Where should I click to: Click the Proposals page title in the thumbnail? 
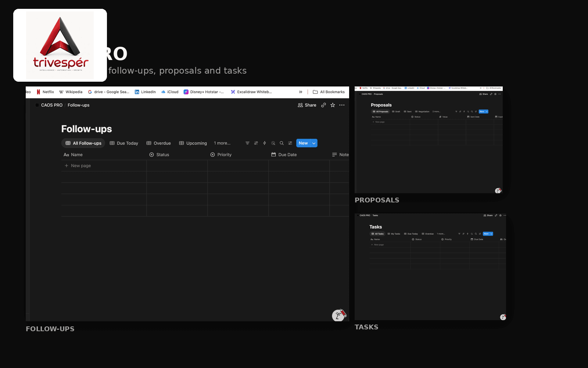381,105
